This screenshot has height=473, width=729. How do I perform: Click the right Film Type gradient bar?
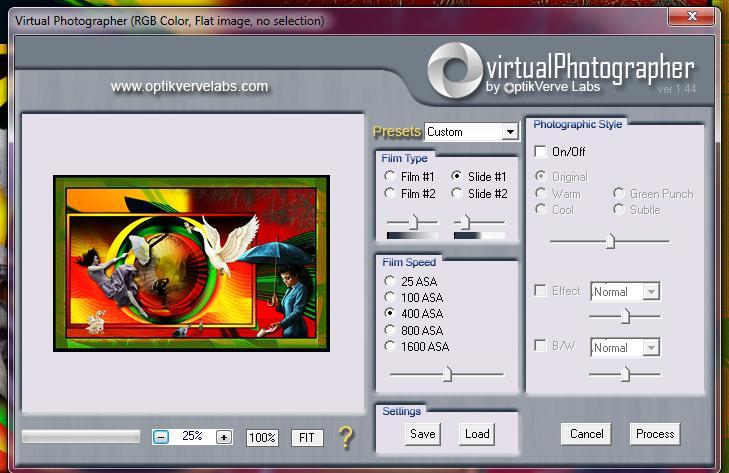click(479, 236)
